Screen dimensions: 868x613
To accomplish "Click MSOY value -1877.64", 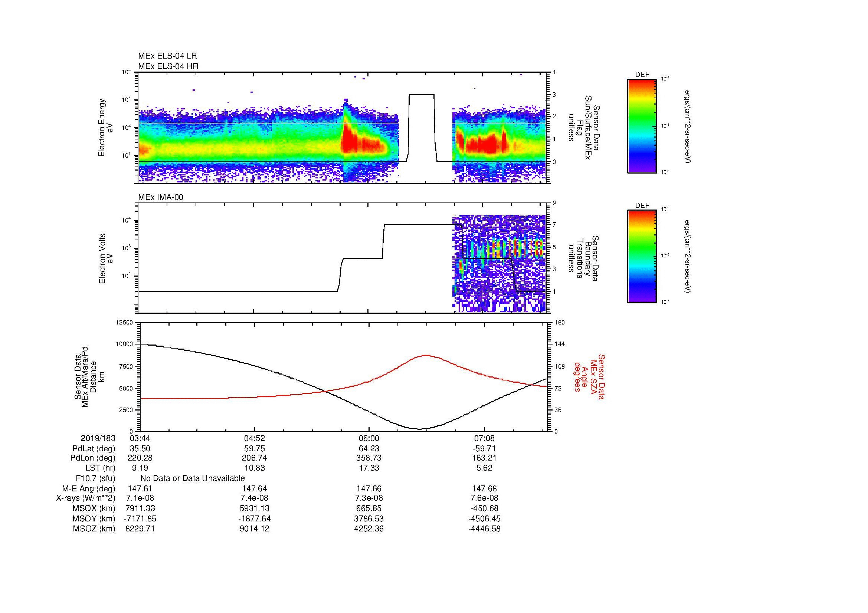I will click(255, 518).
